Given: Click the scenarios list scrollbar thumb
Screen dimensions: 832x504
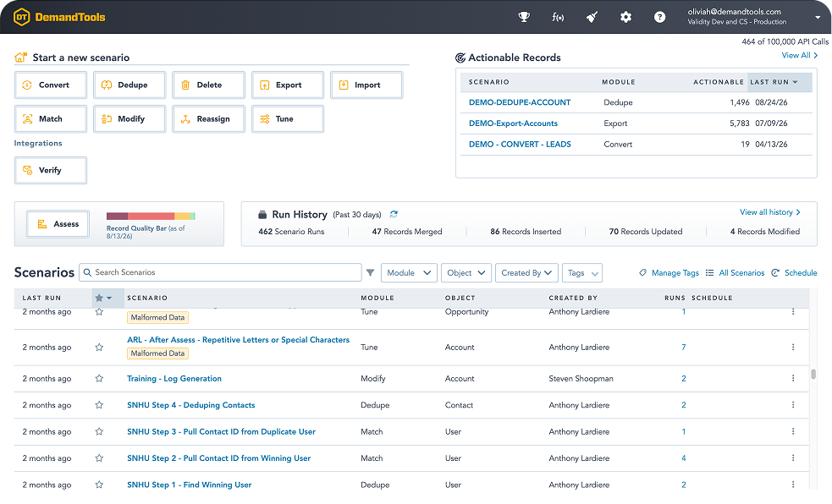Looking at the screenshot, I should [x=813, y=374].
